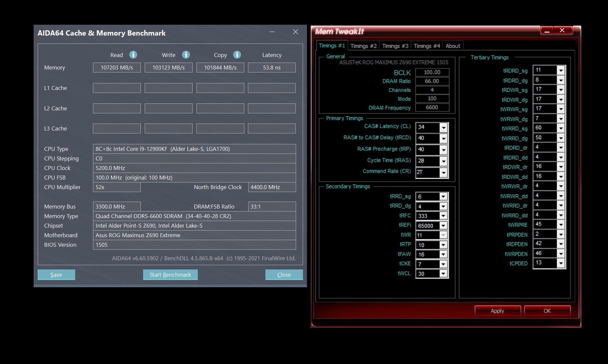Open the tWRRD_sg dropdown
The height and width of the screenshot is (364, 608).
click(561, 128)
